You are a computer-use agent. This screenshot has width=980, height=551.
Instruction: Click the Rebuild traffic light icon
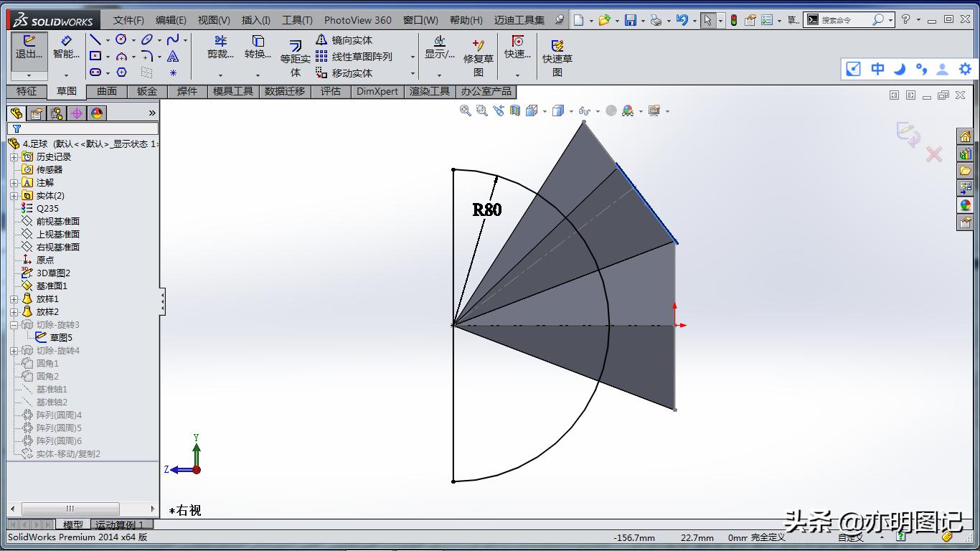[x=734, y=20]
